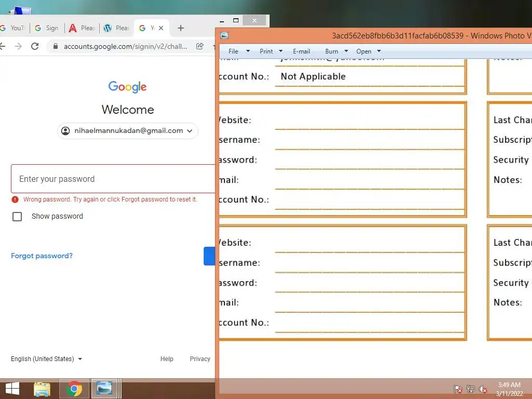Open the English (United States) language dropdown
Image resolution: width=532 pixels, height=399 pixels.
tap(46, 359)
